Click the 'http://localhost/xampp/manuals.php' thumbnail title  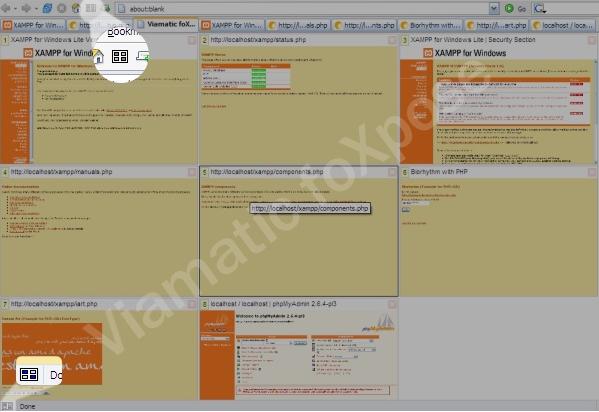[61, 172]
